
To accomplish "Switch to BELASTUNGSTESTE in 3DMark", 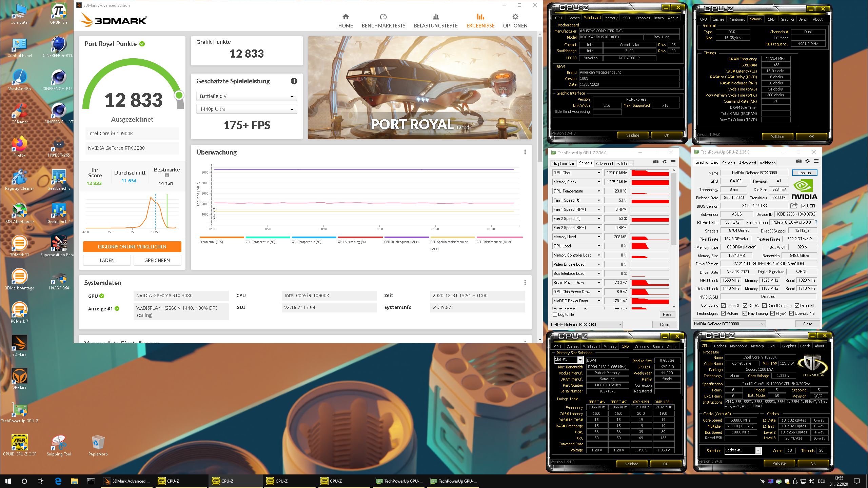I will pyautogui.click(x=436, y=21).
